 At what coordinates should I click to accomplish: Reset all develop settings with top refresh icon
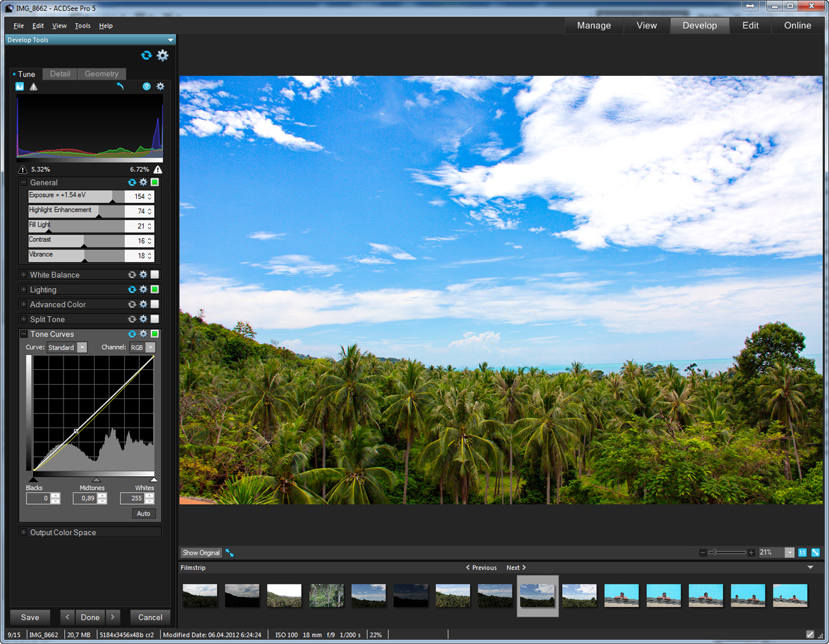[x=146, y=56]
